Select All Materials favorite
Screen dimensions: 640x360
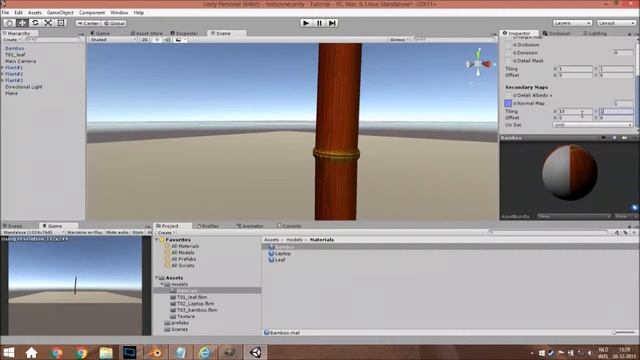185,246
